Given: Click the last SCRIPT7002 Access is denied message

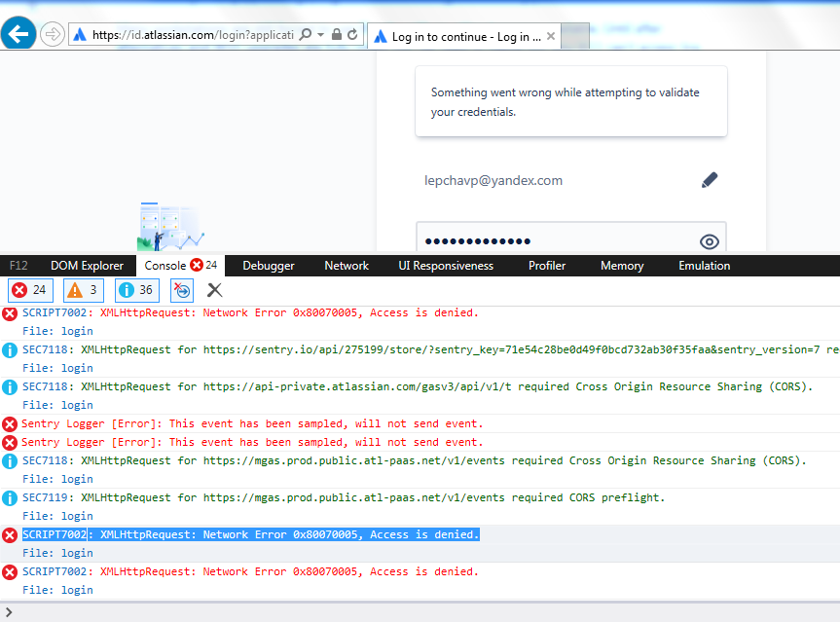Looking at the screenshot, I should [x=250, y=571].
